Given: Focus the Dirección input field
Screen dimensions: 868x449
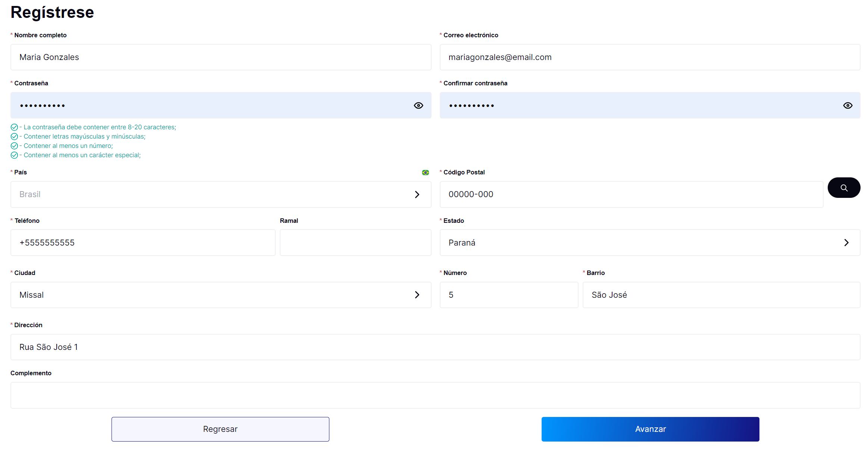Looking at the screenshot, I should tap(435, 347).
